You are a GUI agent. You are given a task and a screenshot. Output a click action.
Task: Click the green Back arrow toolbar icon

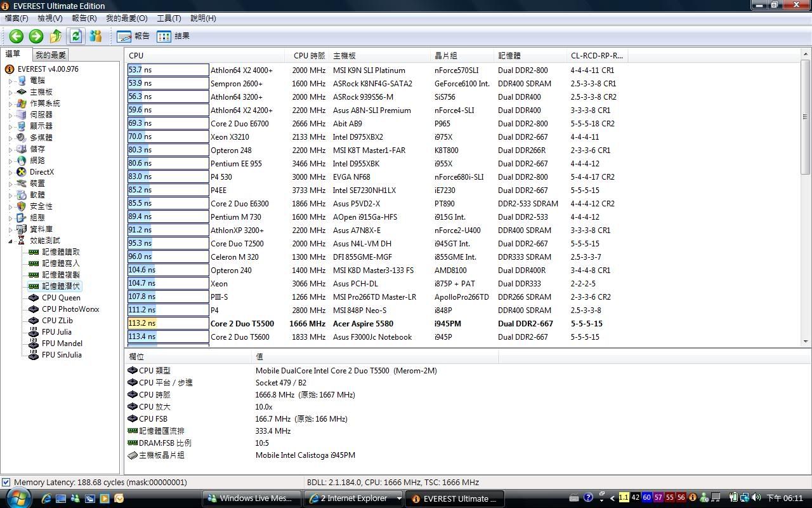click(16, 36)
